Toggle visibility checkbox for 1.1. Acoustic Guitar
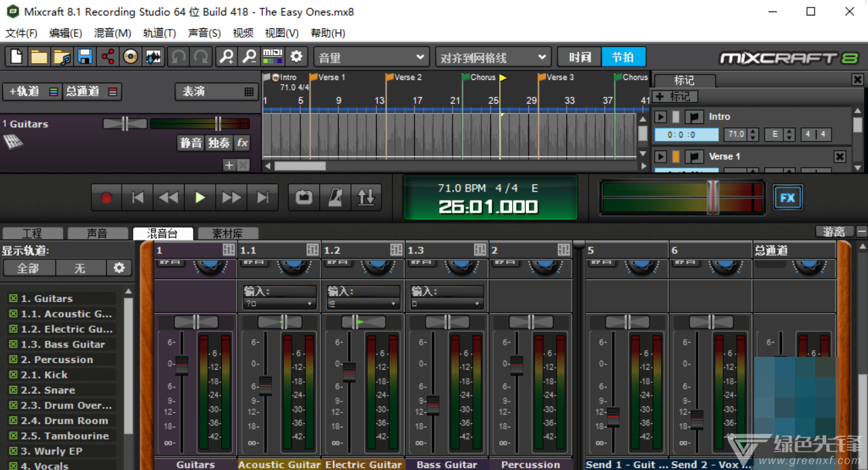 pos(13,314)
